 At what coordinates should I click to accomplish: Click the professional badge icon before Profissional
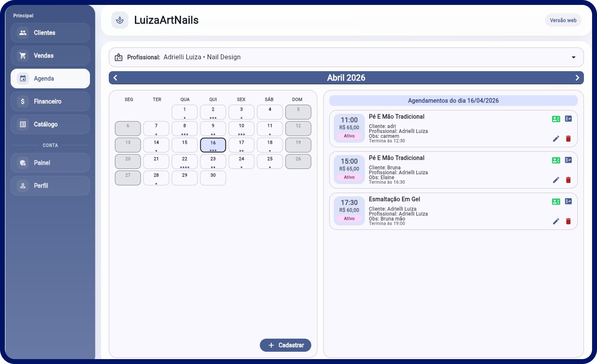point(119,57)
